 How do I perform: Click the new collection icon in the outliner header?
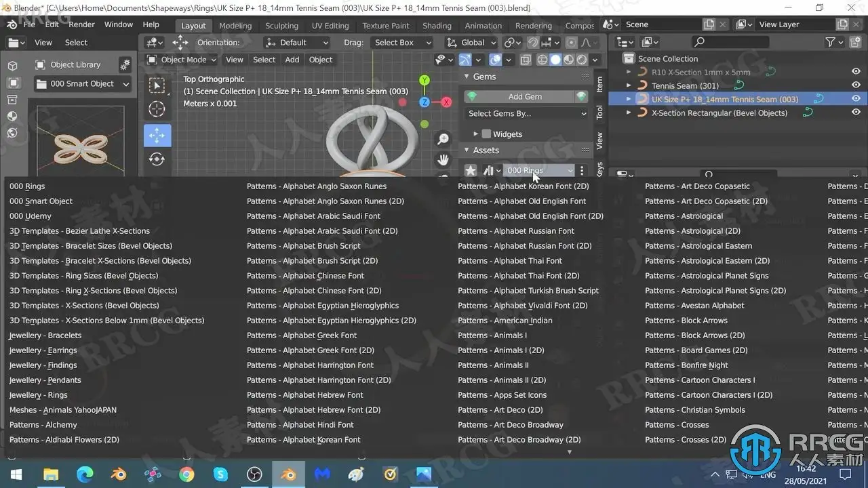854,42
